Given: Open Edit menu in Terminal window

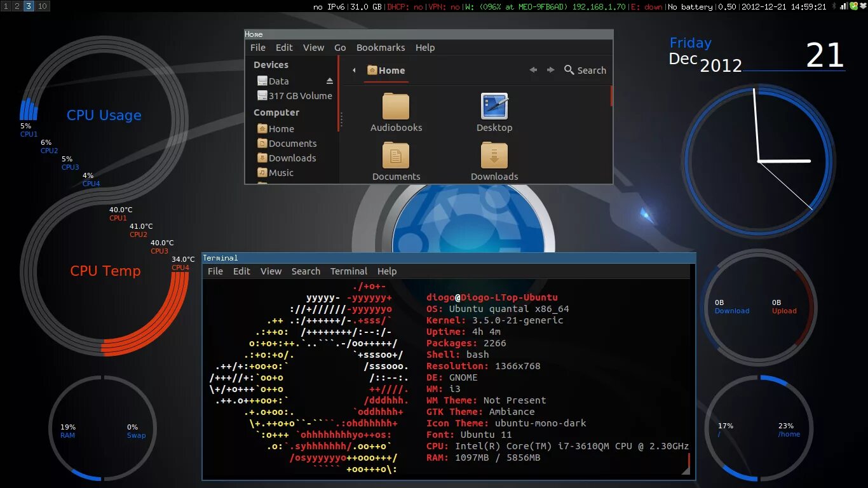Looking at the screenshot, I should pos(241,271).
